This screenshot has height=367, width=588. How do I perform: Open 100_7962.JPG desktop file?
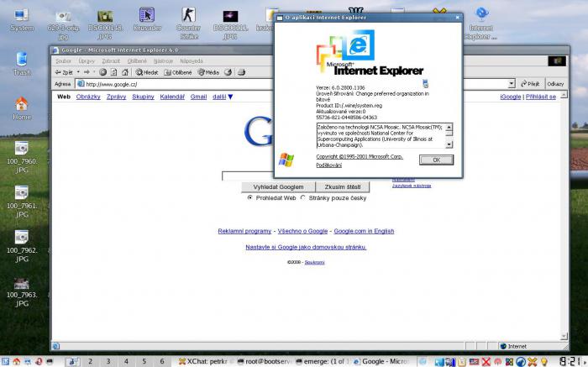[x=22, y=246]
